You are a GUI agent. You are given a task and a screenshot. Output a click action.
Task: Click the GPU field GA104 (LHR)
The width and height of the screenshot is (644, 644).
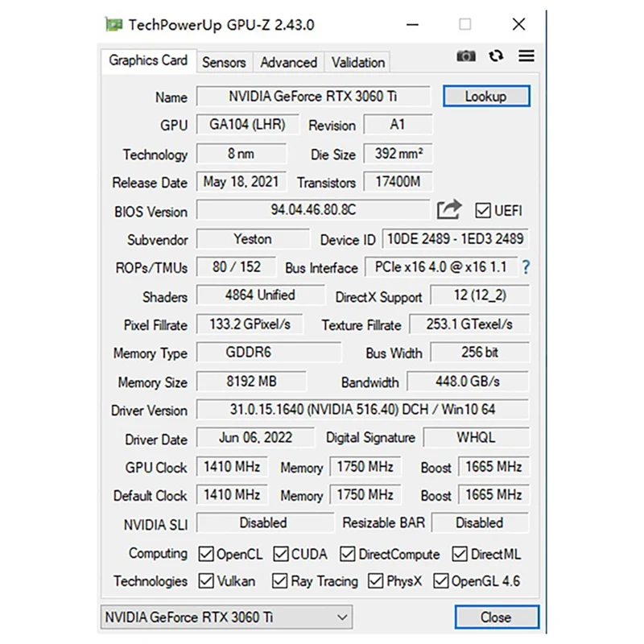pyautogui.click(x=247, y=125)
